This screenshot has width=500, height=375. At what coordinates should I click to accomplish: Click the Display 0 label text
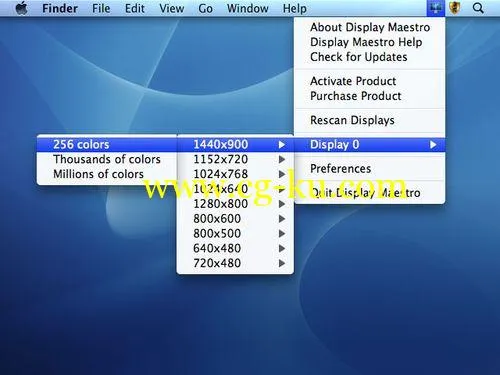click(335, 145)
